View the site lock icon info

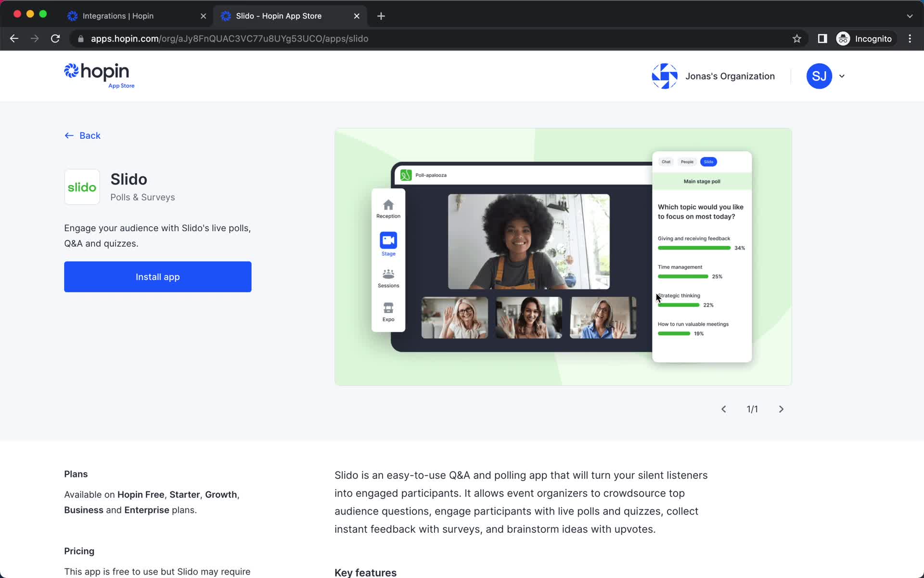[x=81, y=39]
